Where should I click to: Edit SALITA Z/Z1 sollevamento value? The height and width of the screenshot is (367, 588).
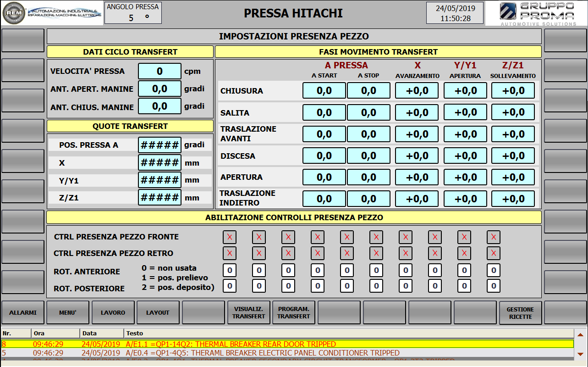tap(513, 112)
